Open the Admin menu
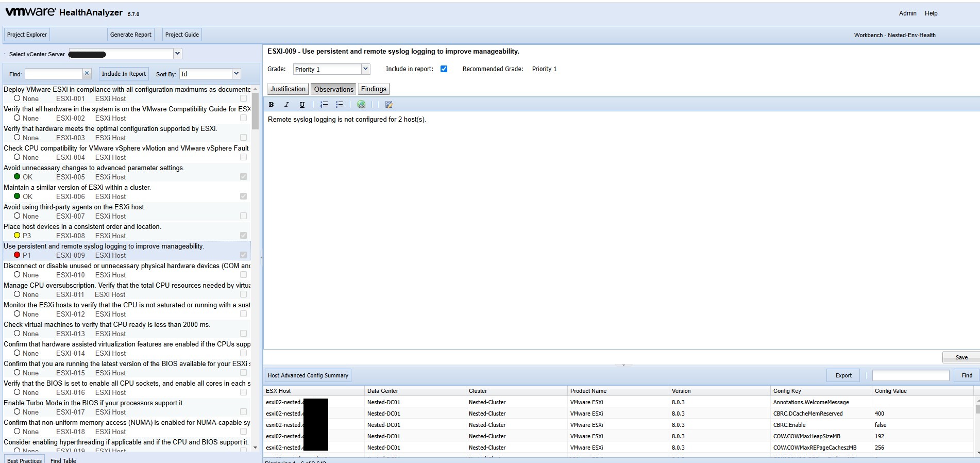 [907, 13]
